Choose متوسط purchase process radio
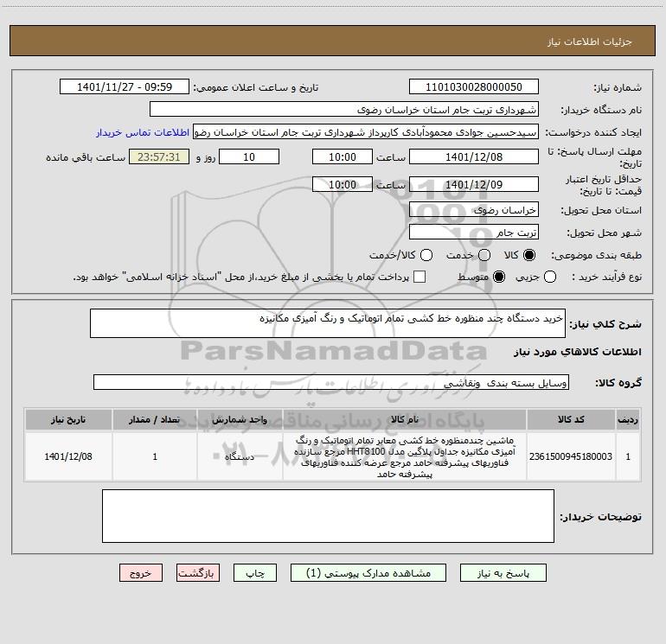Screen dimensions: 666x644 [499, 277]
